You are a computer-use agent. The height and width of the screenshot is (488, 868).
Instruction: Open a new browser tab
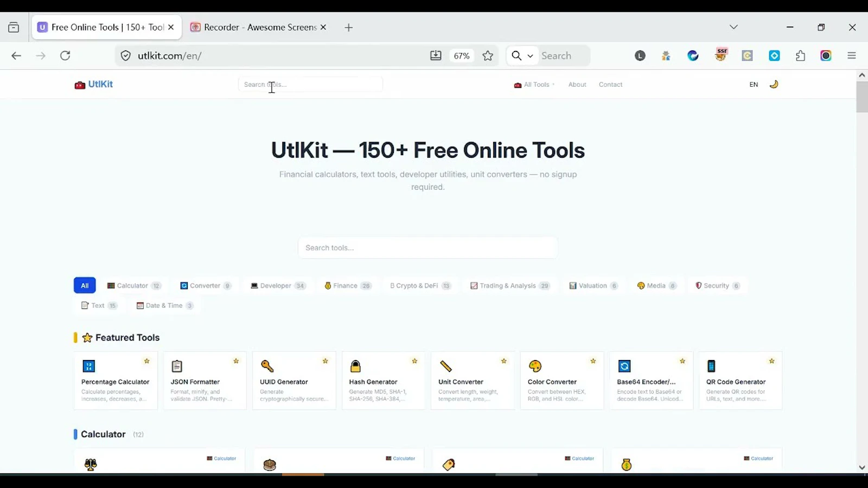coord(349,28)
